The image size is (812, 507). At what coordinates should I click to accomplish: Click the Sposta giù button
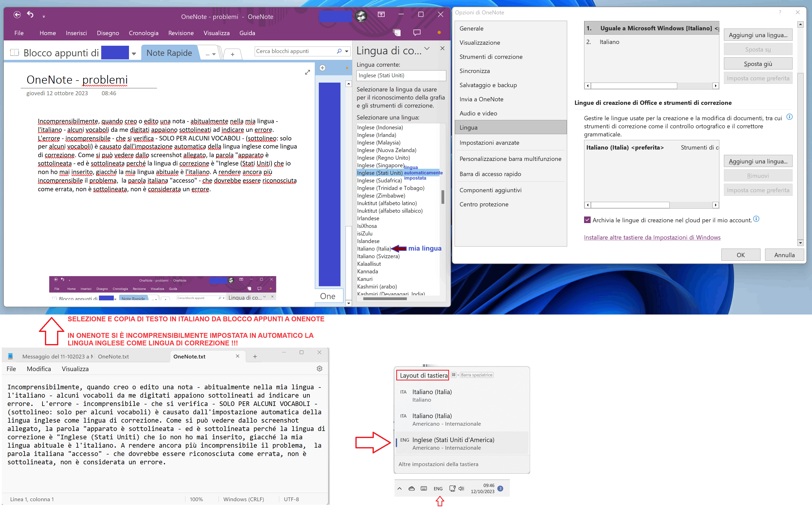[x=758, y=64]
